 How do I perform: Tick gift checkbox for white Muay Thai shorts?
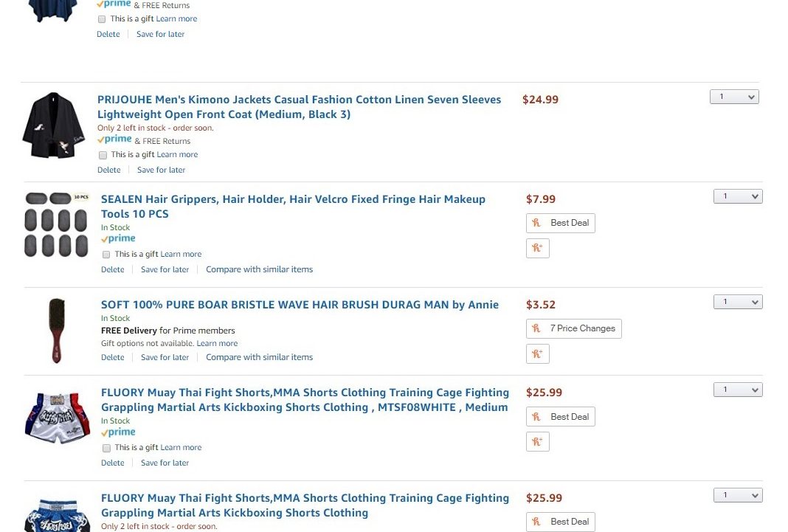pos(106,448)
